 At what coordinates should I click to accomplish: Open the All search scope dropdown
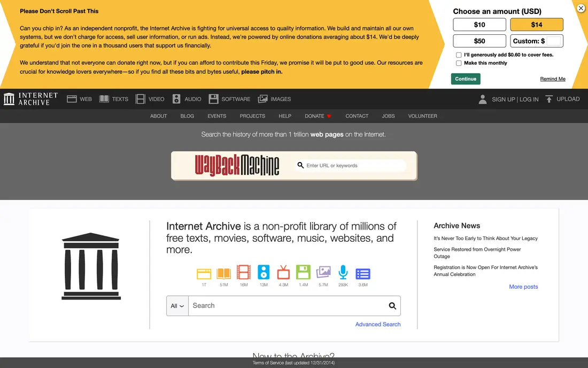[177, 306]
